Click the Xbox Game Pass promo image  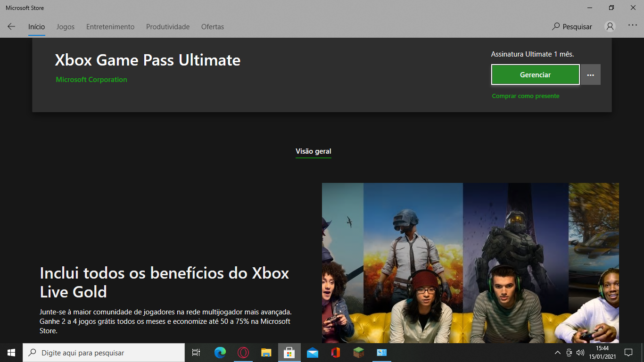[x=471, y=263]
